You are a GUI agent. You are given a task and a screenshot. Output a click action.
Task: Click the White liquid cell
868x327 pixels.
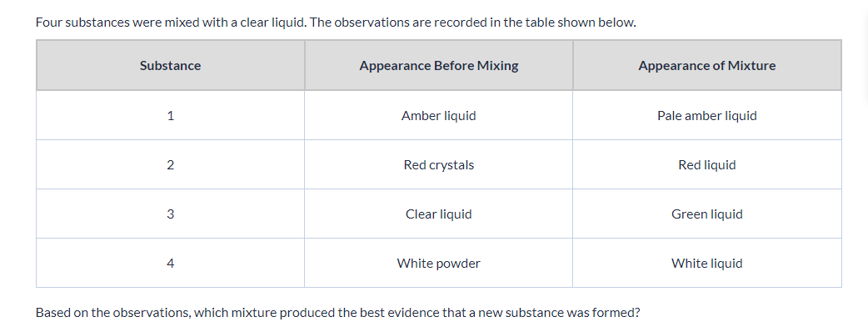coord(707,264)
